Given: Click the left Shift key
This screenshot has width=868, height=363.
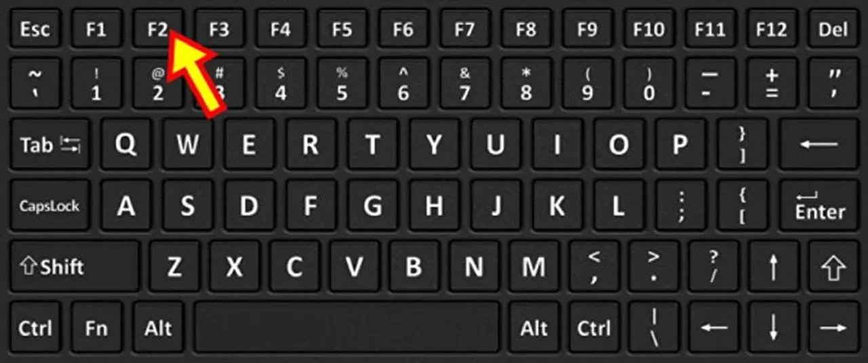Looking at the screenshot, I should [73, 266].
